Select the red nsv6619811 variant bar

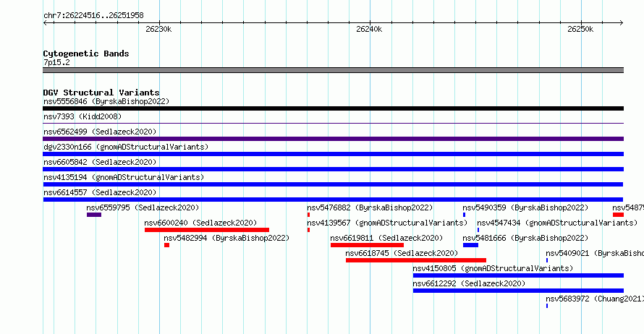tap(367, 245)
